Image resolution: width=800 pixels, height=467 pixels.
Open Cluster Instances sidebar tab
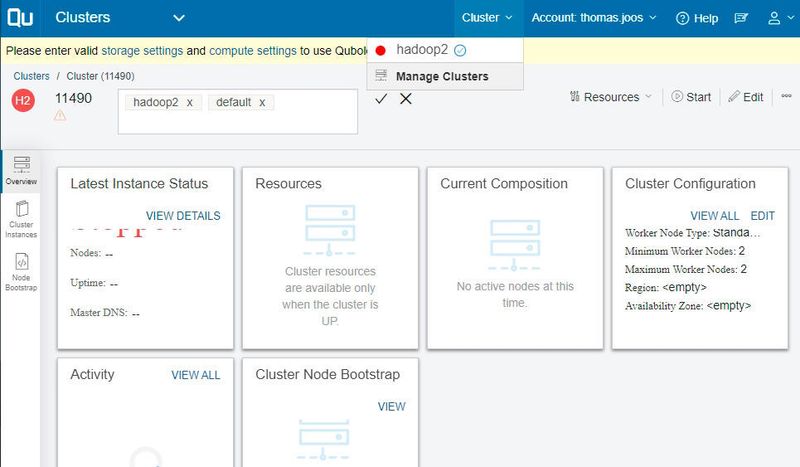pyautogui.click(x=21, y=219)
